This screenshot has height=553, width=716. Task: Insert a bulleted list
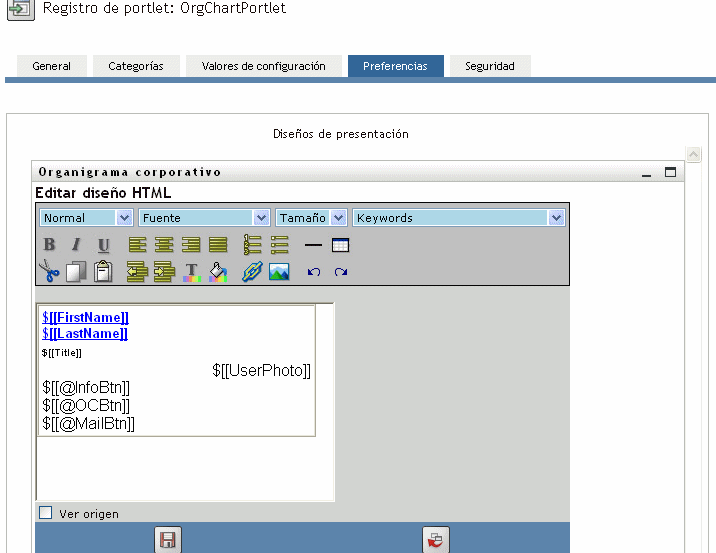279,245
